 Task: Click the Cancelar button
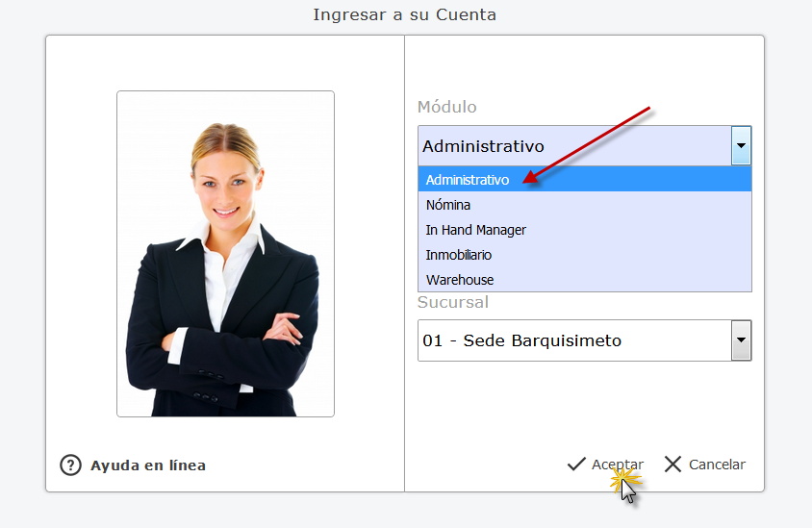[705, 465]
